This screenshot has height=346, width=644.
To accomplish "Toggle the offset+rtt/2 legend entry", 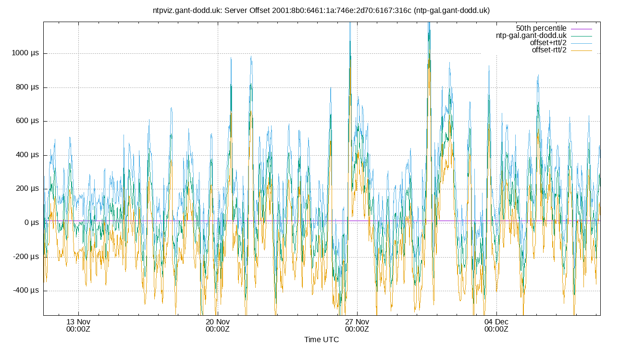I will tap(548, 42).
